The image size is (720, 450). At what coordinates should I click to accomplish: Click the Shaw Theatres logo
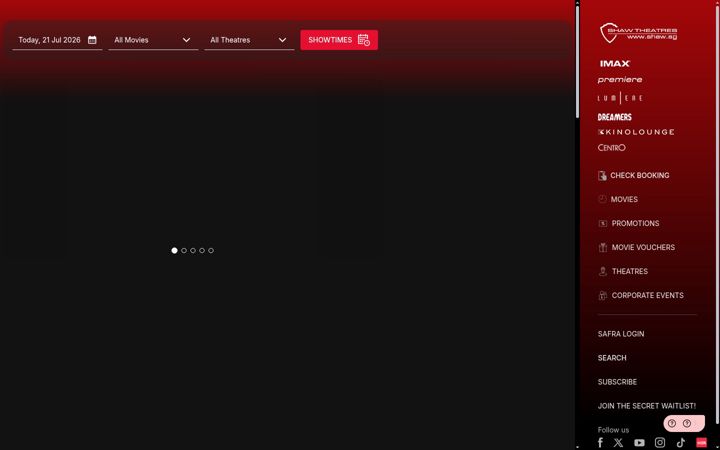point(638,33)
